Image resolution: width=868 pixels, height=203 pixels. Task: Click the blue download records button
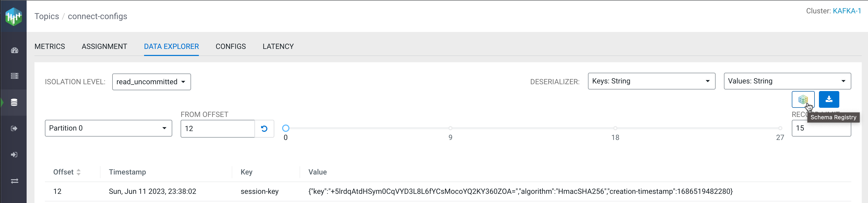[829, 99]
